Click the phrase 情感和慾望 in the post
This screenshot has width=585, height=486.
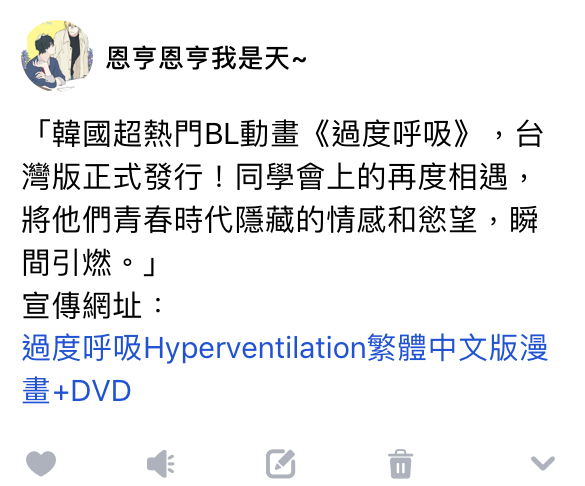pos(402,220)
